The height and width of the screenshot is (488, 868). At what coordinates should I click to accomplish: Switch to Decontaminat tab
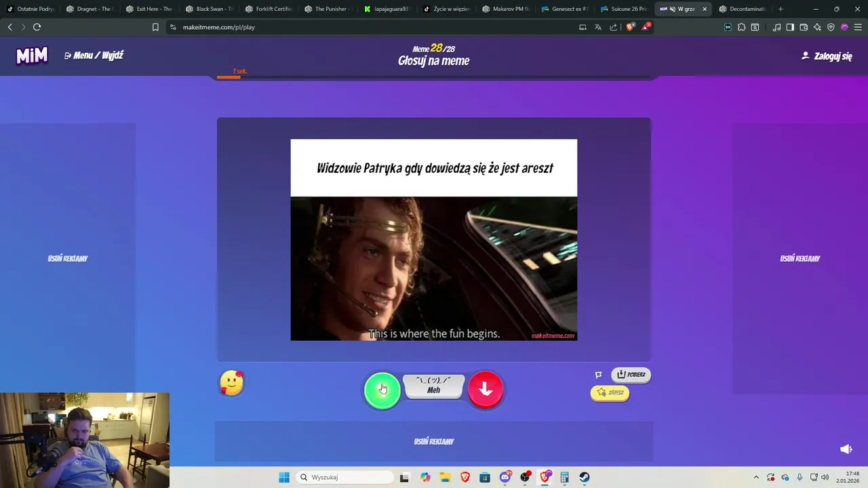click(x=744, y=9)
